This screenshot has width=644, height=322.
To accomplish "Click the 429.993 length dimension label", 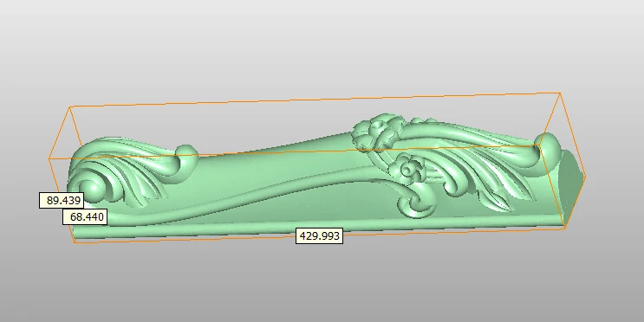I will point(320,235).
